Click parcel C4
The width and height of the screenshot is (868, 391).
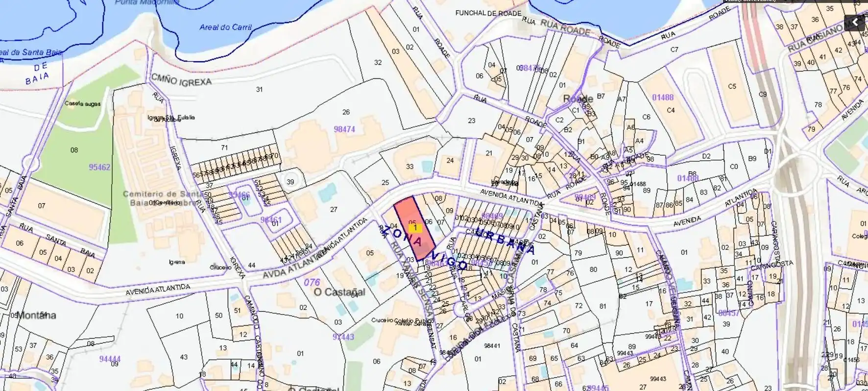(x=671, y=110)
